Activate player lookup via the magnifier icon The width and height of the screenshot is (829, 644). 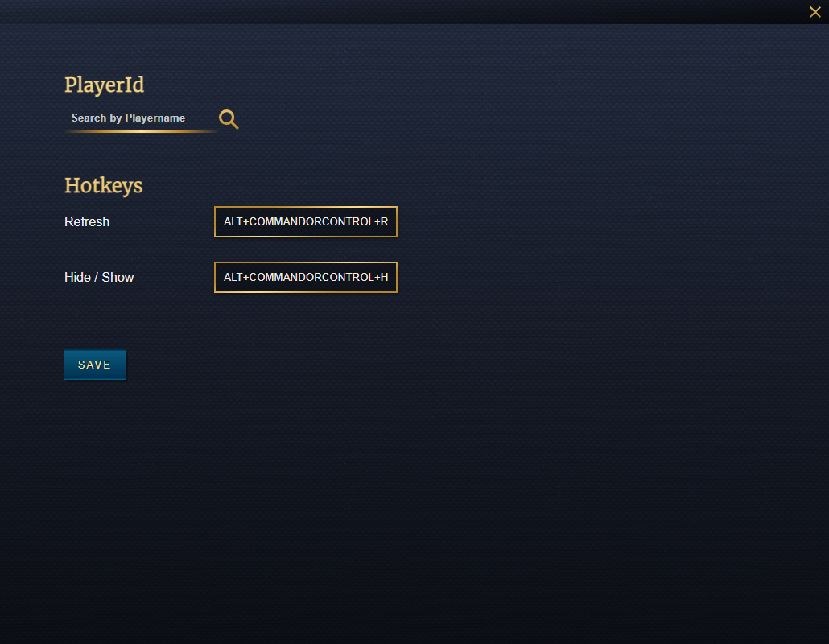[x=228, y=118]
